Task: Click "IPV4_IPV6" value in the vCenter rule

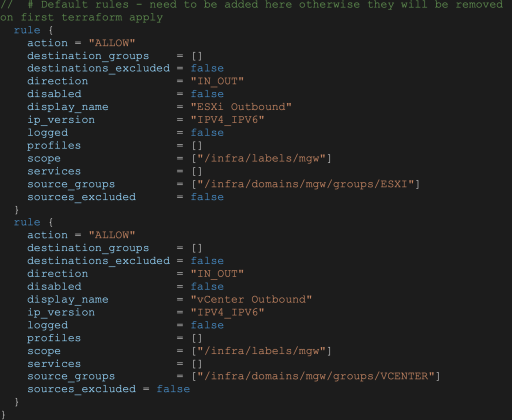Action: 227,312
